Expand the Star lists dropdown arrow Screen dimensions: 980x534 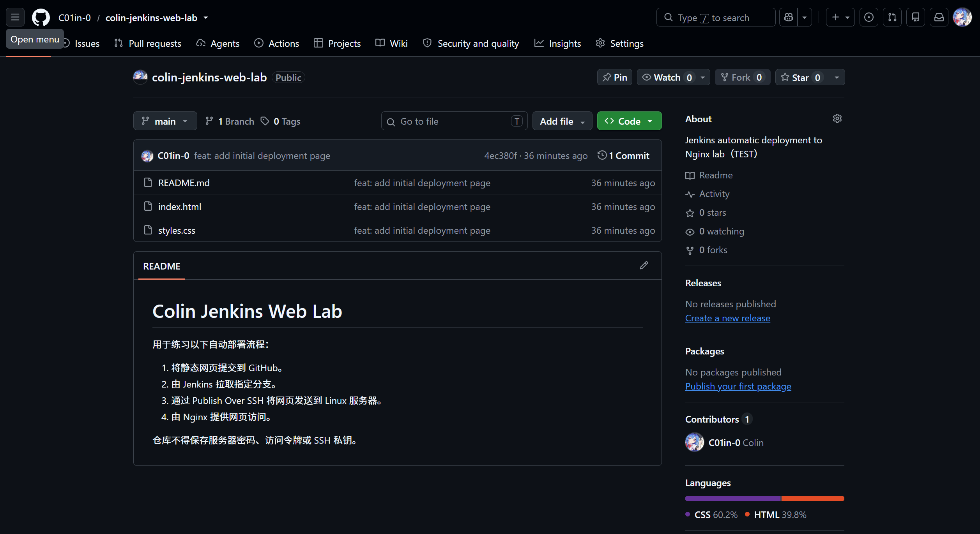[x=837, y=78]
